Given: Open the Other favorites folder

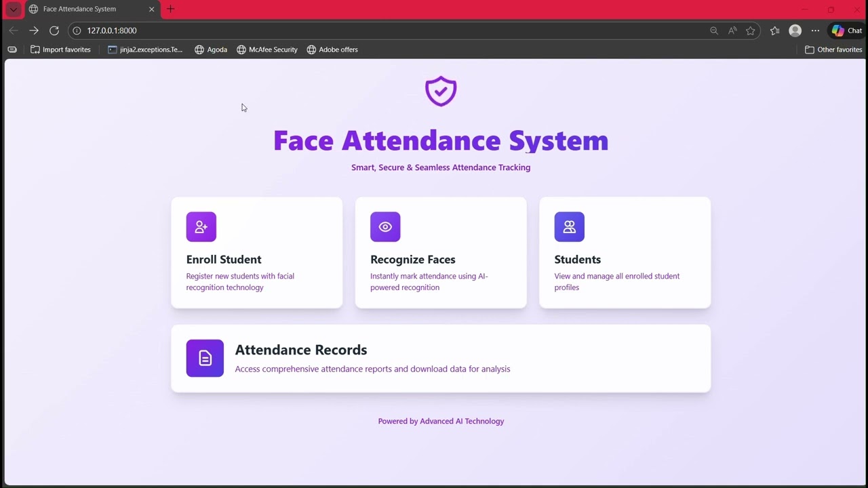Looking at the screenshot, I should 833,49.
